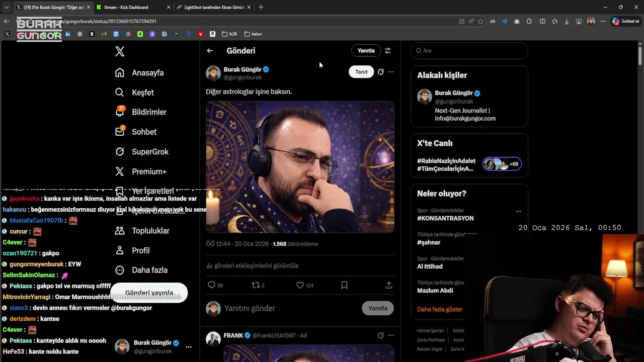The width and height of the screenshot is (644, 362).
Task: Bookmark the post via bookmark icon
Action: [344, 285]
